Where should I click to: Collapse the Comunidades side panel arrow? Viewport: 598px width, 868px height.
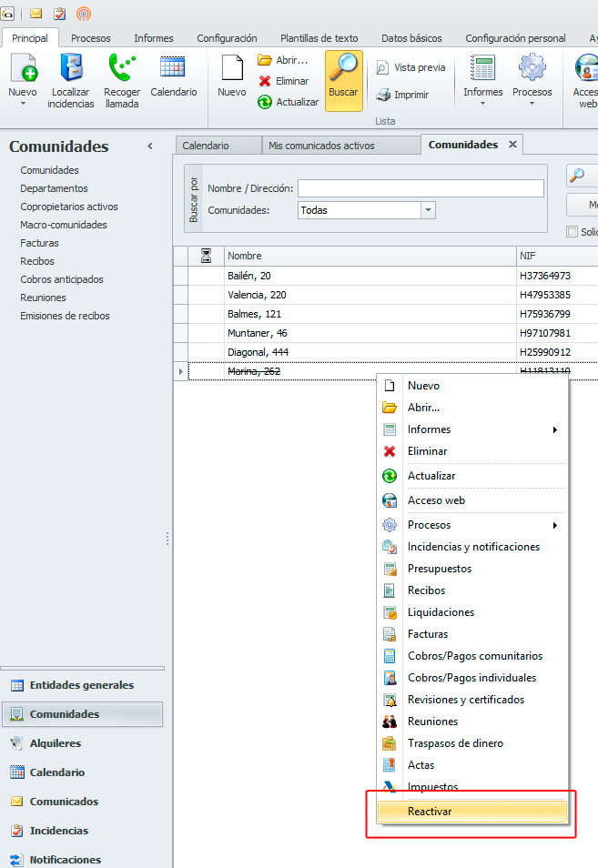coord(150,146)
